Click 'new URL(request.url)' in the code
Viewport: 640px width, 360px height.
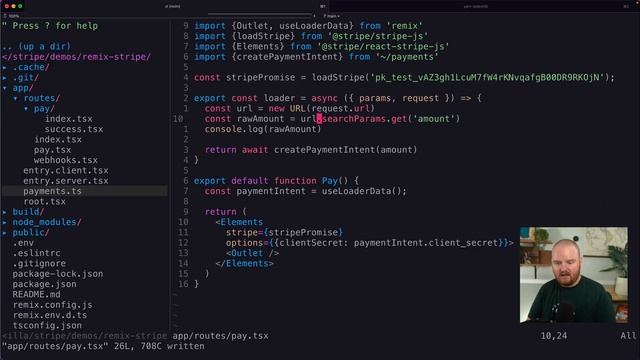pyautogui.click(x=322, y=109)
